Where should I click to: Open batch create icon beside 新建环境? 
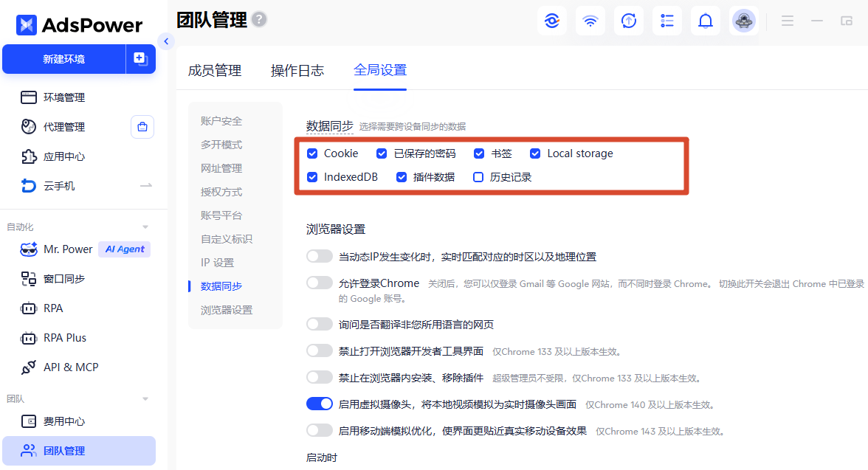pyautogui.click(x=140, y=59)
